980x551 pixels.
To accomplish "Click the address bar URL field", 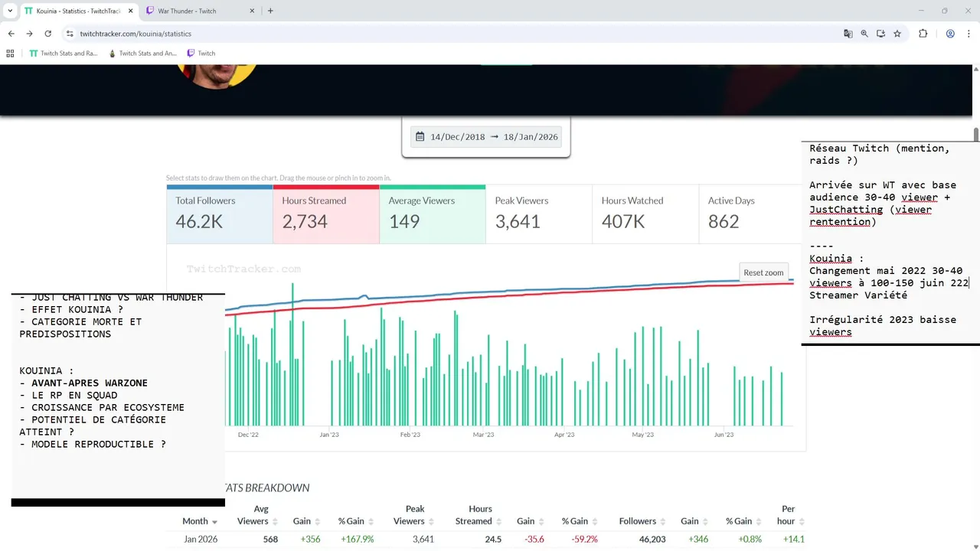I will pos(452,34).
